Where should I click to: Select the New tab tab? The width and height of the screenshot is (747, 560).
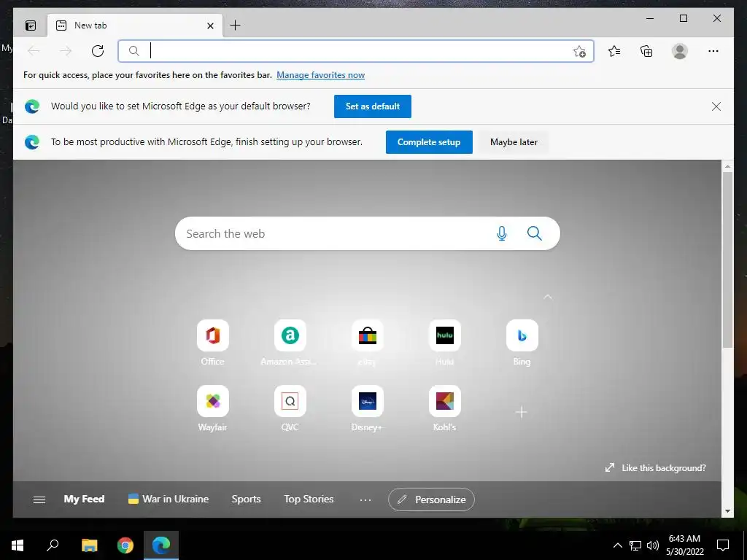point(134,26)
